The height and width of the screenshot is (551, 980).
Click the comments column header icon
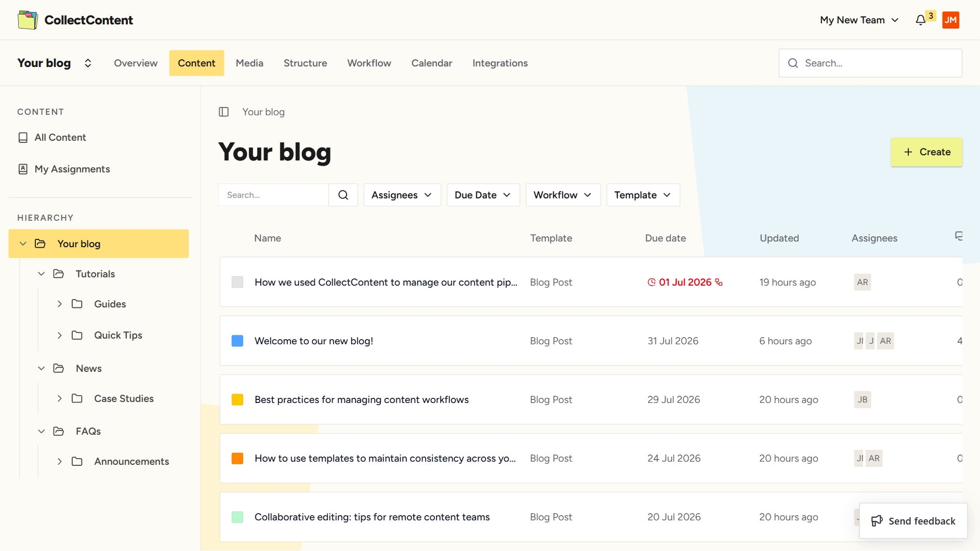[x=959, y=236]
